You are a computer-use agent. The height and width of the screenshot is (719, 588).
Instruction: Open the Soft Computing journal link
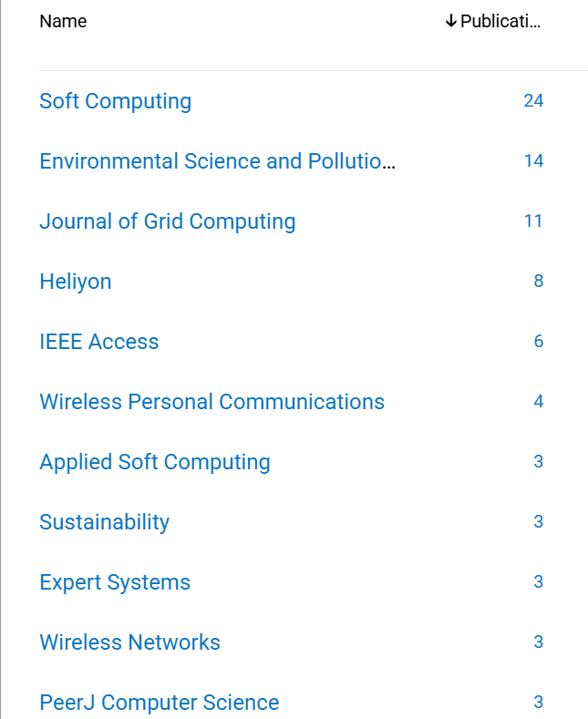pyautogui.click(x=115, y=101)
